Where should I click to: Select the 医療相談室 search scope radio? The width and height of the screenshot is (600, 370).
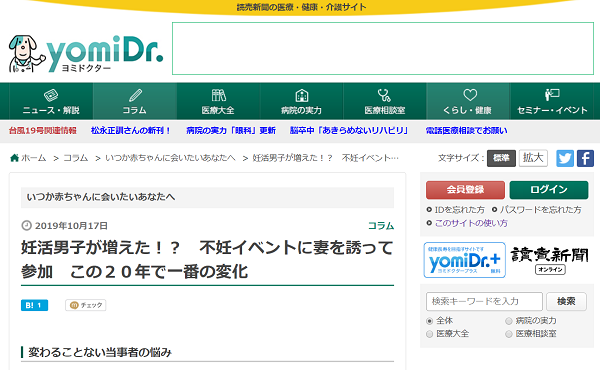click(509, 334)
